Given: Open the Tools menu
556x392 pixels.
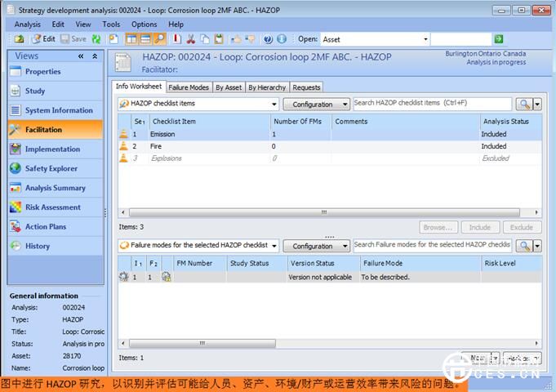Looking at the screenshot, I should (x=111, y=24).
